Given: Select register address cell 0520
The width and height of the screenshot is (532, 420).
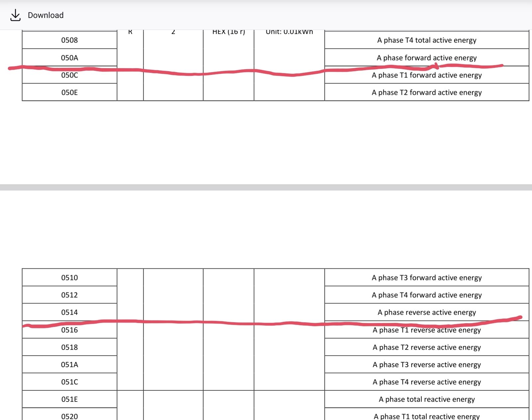Looking at the screenshot, I should click(x=69, y=414).
